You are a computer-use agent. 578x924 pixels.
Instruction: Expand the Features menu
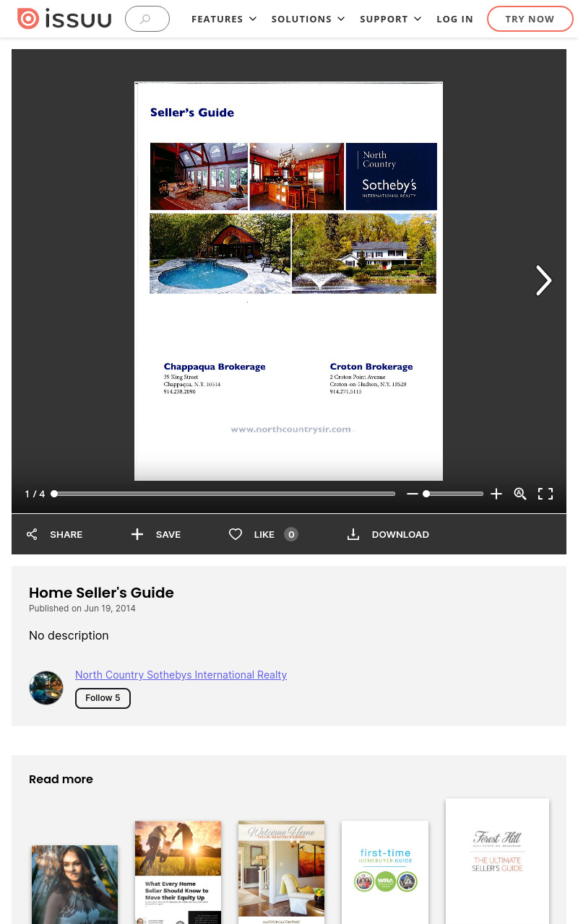point(224,19)
